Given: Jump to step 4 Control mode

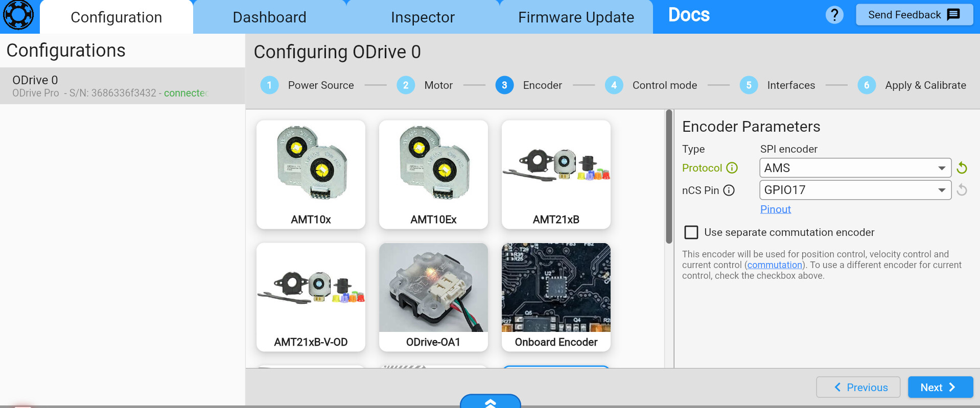Looking at the screenshot, I should 651,85.
